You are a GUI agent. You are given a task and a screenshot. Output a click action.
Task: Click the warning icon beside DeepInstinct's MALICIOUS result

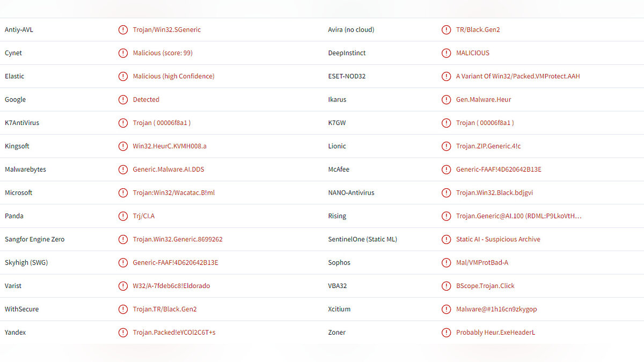[x=446, y=53]
